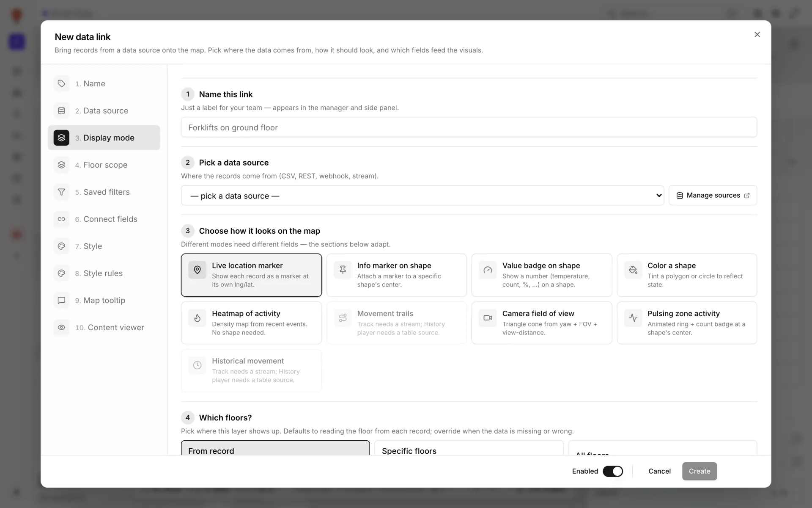812x508 pixels.
Task: Click the camera icon in Camera field of view card
Action: [x=488, y=317]
